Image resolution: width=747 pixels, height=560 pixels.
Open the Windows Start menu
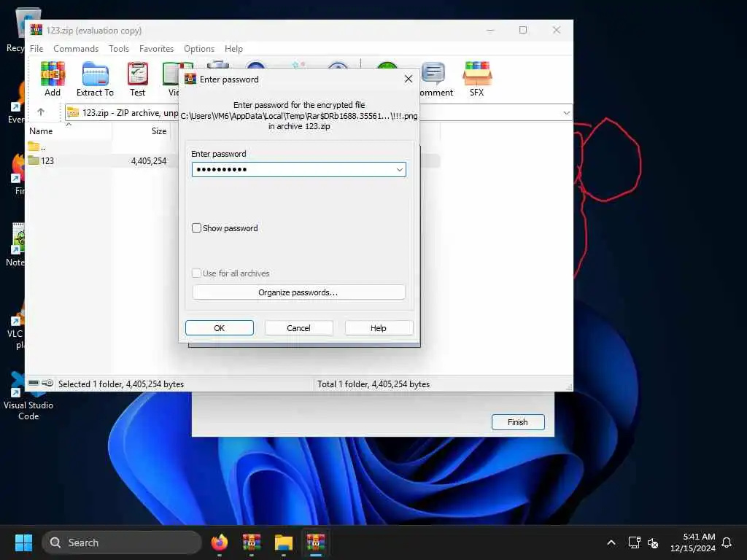tap(23, 542)
